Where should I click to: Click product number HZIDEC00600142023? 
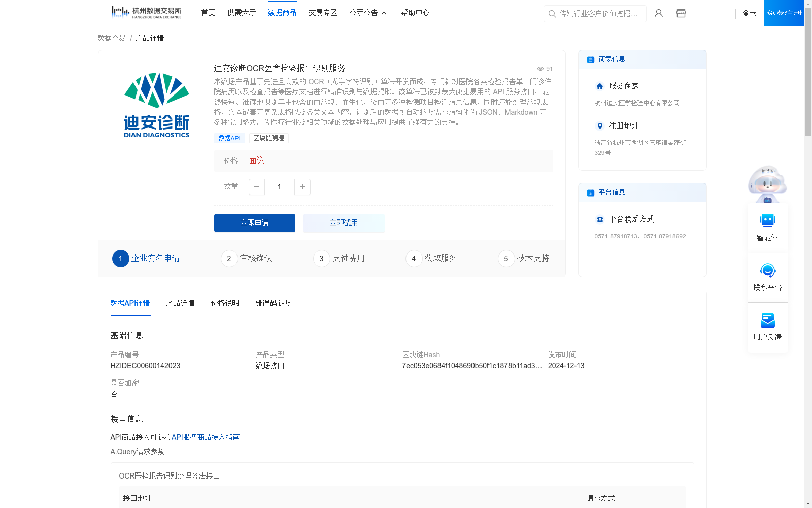(x=145, y=366)
